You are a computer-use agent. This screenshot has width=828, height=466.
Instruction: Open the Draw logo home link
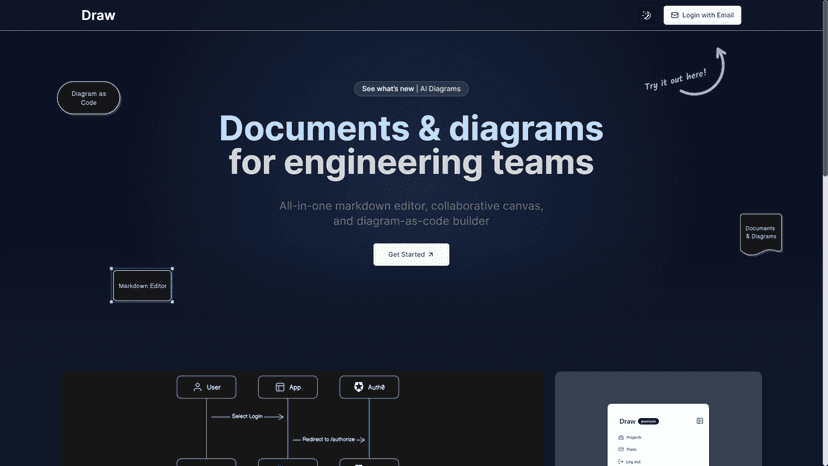pyautogui.click(x=98, y=15)
